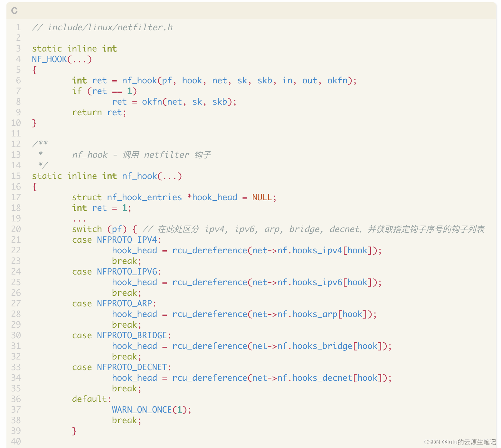Click the 'static inline int' text on line 3
This screenshot has height=448, width=501.
(74, 49)
